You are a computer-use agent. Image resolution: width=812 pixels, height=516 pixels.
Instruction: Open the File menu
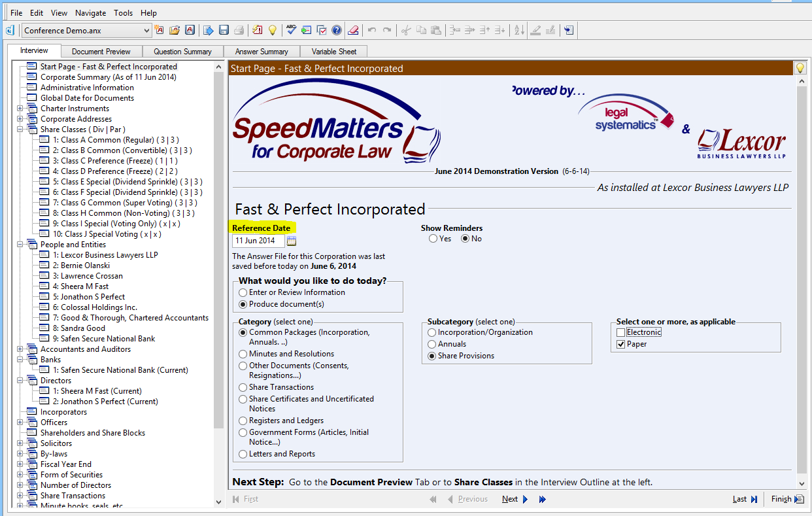[16, 12]
